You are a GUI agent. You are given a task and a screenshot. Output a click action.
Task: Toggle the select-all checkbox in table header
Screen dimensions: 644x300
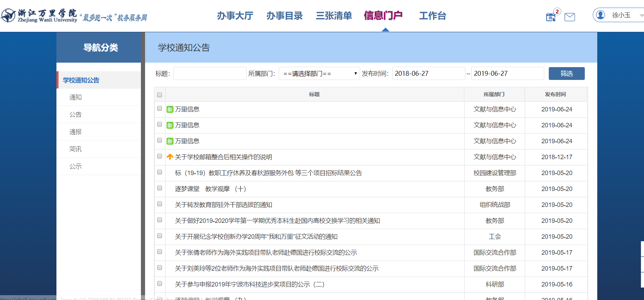click(x=160, y=95)
